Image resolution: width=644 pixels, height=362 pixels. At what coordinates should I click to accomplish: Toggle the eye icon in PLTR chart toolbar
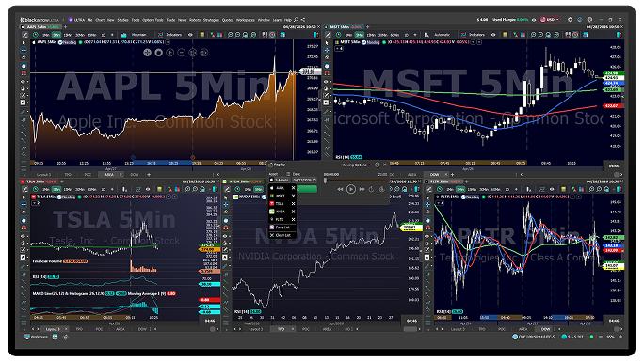tap(552, 189)
